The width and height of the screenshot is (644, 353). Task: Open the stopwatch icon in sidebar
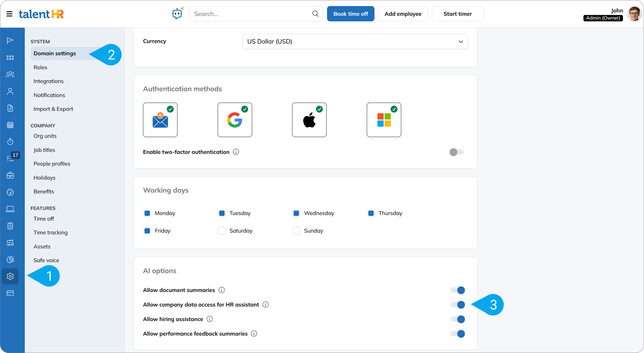(x=10, y=142)
